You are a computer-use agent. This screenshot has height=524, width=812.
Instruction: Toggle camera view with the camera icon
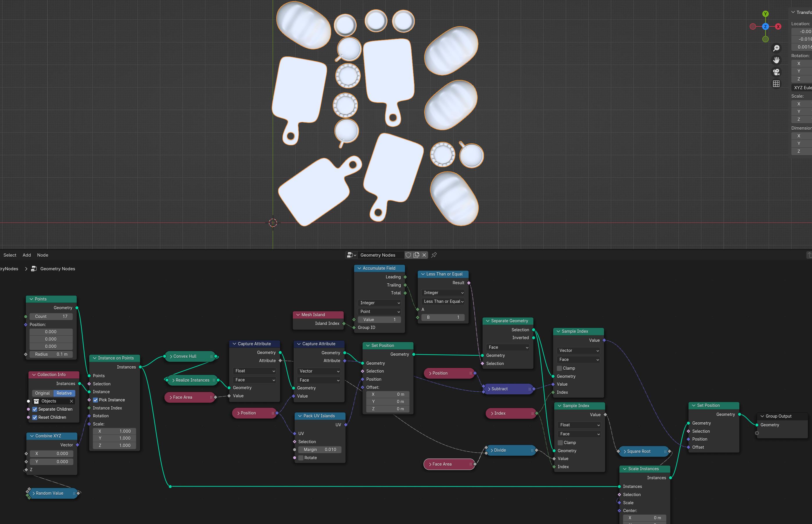(x=776, y=72)
